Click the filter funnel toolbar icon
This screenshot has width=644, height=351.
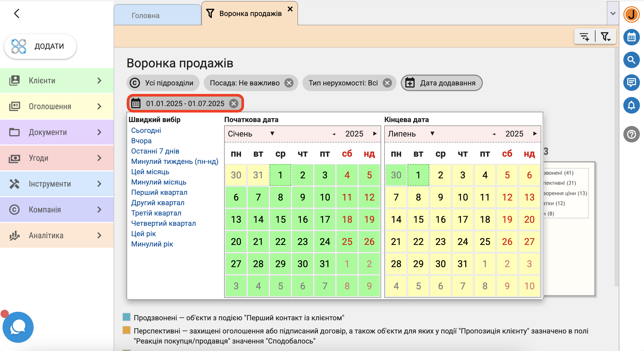(605, 37)
